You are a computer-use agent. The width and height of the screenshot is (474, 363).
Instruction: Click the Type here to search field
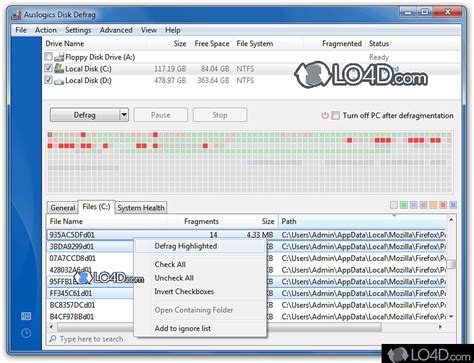pos(252,339)
